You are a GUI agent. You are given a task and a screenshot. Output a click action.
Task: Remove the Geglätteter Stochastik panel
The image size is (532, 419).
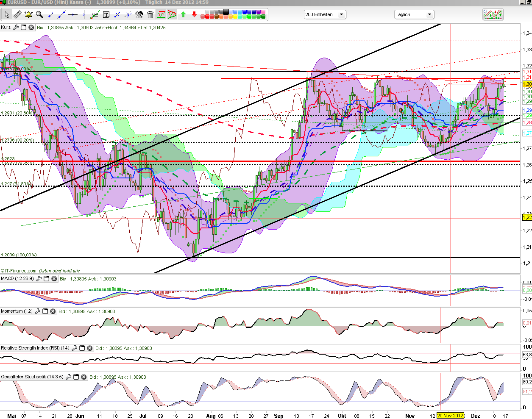pyautogui.click(x=84, y=377)
